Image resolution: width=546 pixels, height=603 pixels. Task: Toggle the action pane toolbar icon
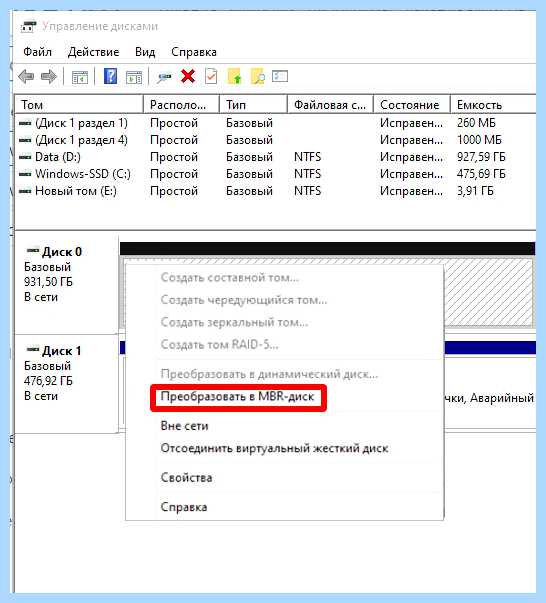point(134,77)
